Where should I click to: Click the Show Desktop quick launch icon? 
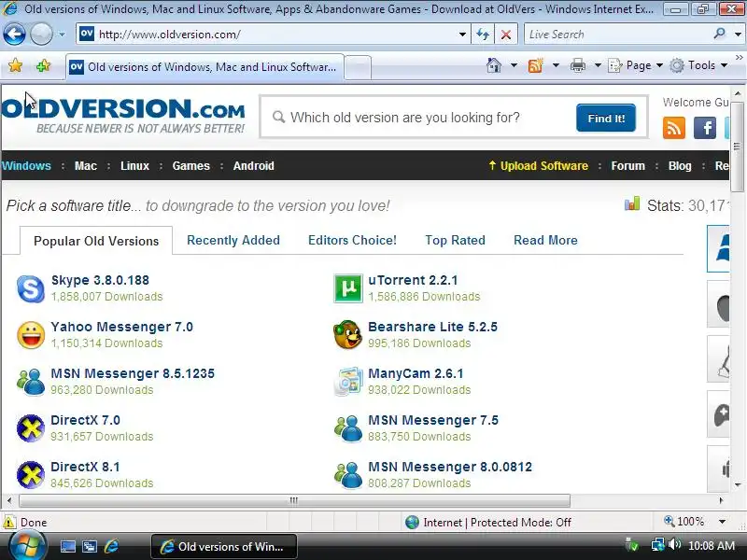[x=67, y=546]
